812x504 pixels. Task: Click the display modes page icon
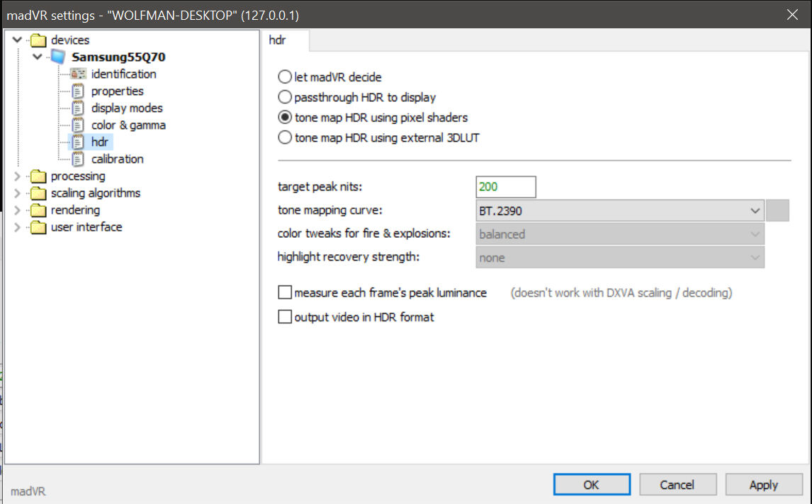tap(78, 108)
